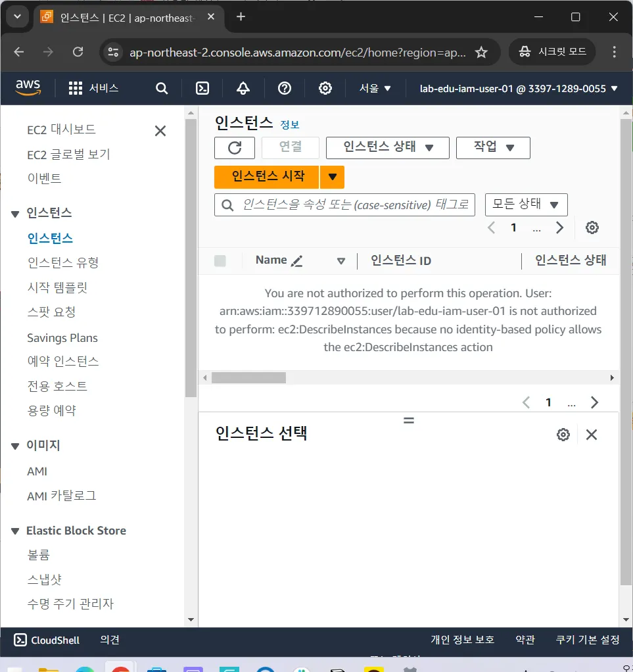The height and width of the screenshot is (672, 633).
Task: Open the tab search dropdown arrow
Action: (x=17, y=16)
